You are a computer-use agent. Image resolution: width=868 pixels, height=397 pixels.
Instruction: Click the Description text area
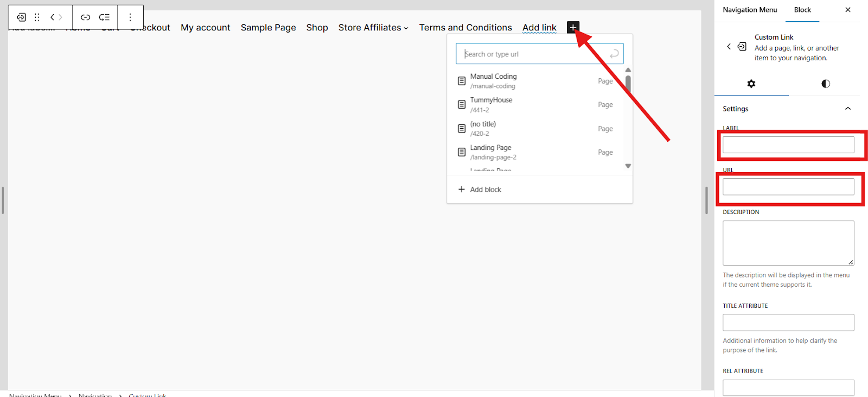click(x=788, y=243)
